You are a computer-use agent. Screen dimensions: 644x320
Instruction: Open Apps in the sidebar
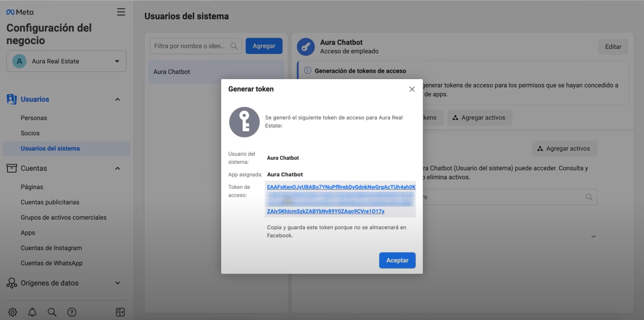tap(28, 233)
